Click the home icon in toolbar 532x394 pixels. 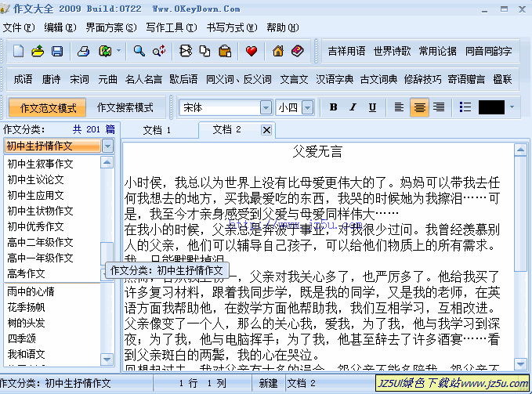pos(278,52)
